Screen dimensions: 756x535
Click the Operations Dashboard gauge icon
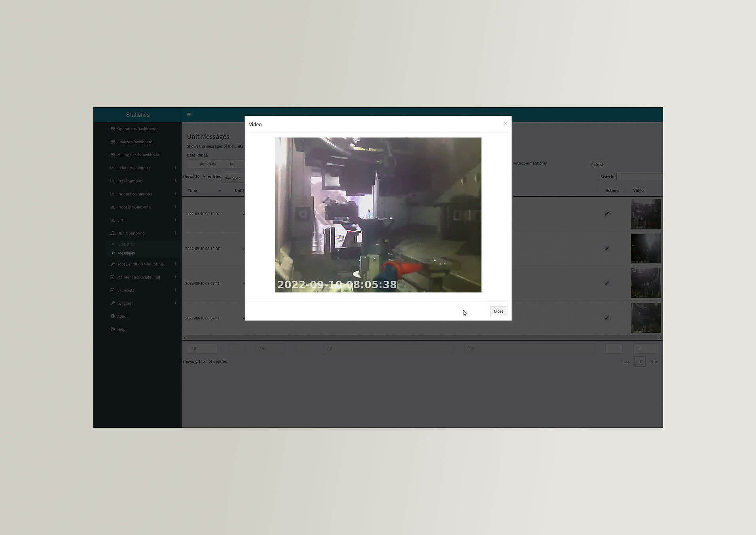113,129
